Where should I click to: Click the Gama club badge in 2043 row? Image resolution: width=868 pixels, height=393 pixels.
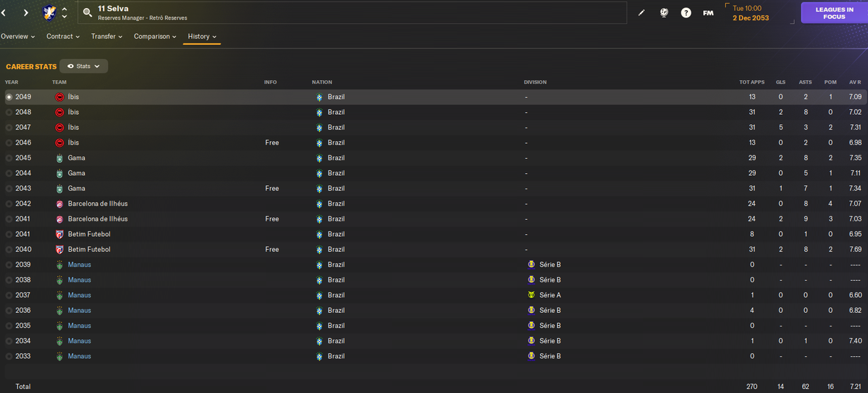coord(60,189)
